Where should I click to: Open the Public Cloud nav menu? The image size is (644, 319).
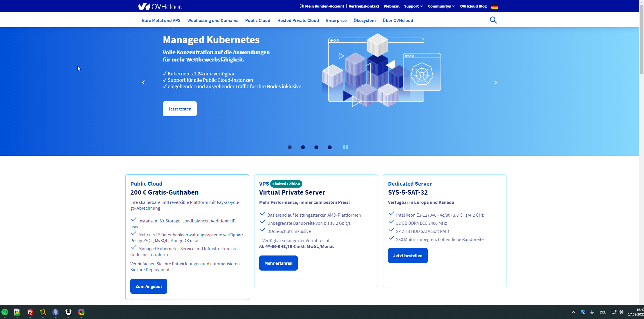coord(258,20)
